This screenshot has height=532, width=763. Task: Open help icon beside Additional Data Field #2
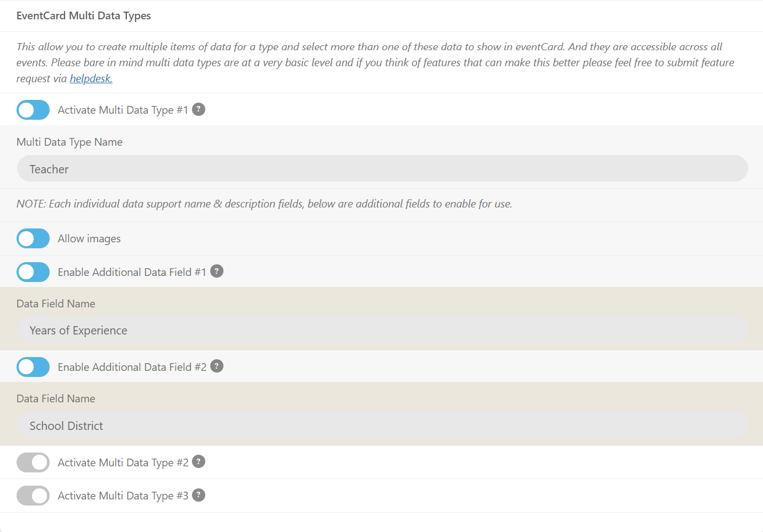tap(217, 366)
